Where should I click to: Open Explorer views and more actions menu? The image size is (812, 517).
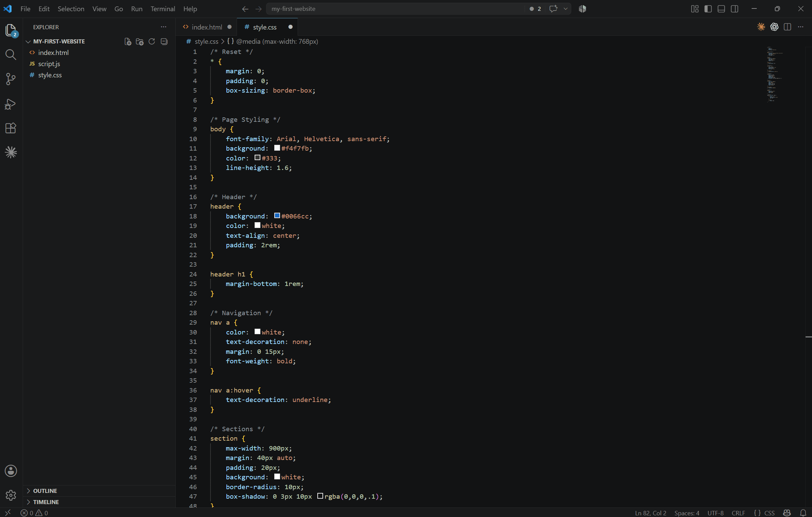click(164, 27)
